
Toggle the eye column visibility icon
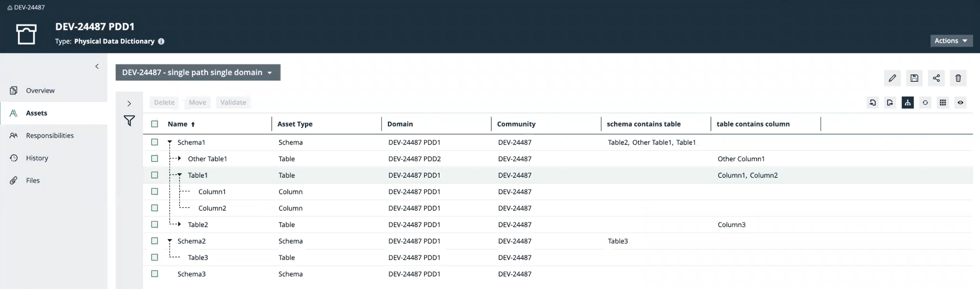point(960,103)
